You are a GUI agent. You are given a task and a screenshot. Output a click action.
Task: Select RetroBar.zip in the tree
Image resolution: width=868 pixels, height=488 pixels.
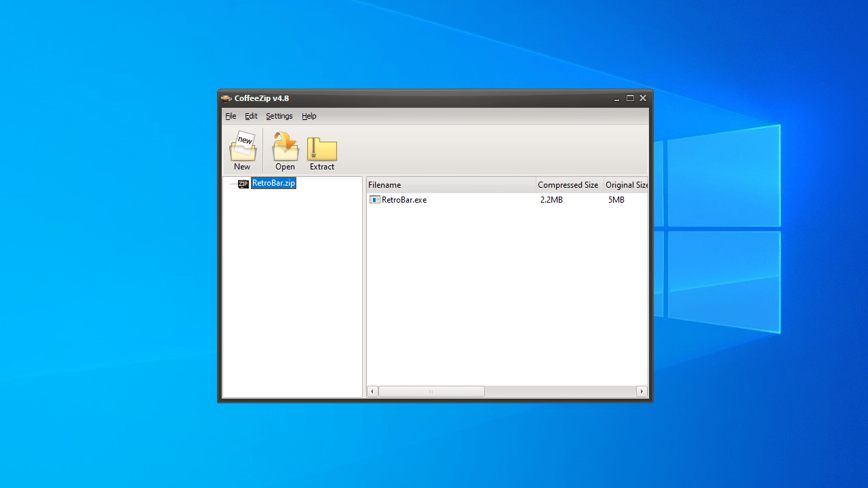coord(273,183)
